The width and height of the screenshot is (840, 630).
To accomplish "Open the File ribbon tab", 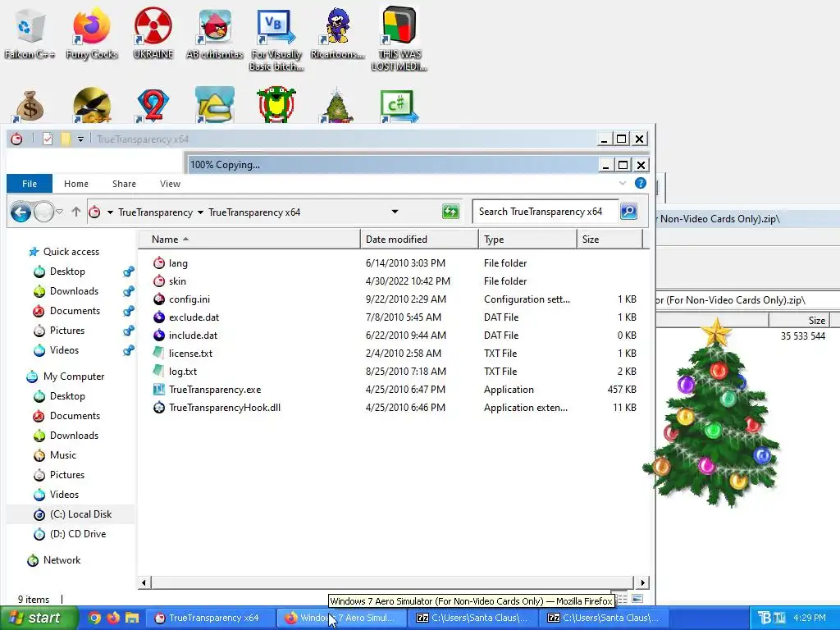I will click(30, 184).
